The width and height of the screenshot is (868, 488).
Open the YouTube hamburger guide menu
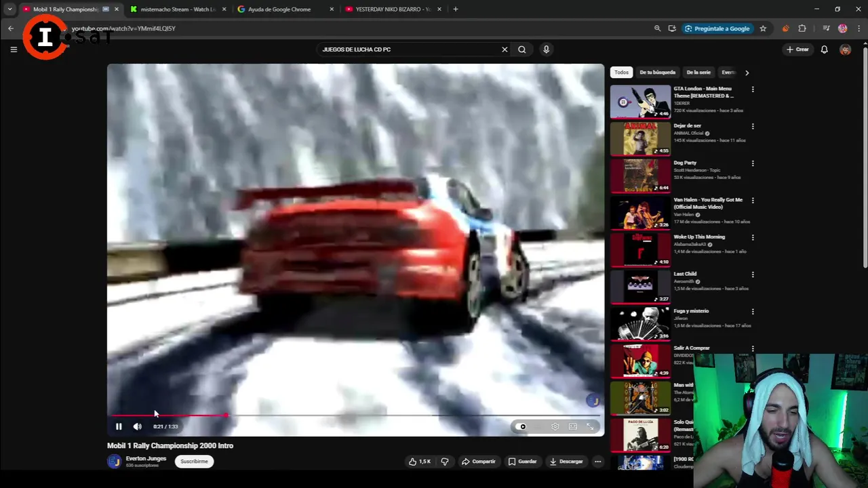coord(14,49)
